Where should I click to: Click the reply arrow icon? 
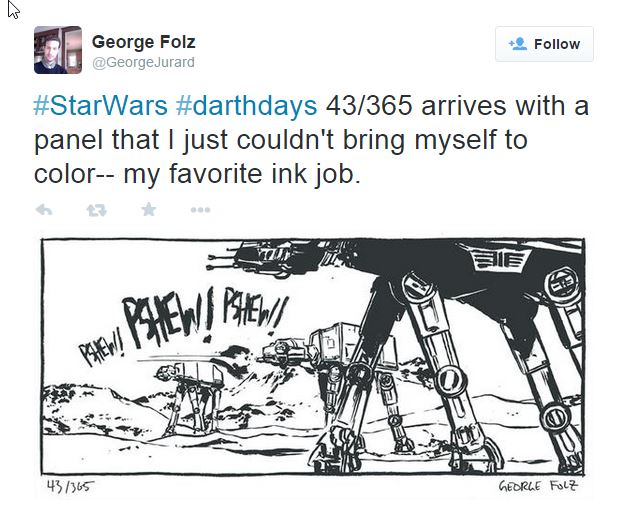click(44, 210)
